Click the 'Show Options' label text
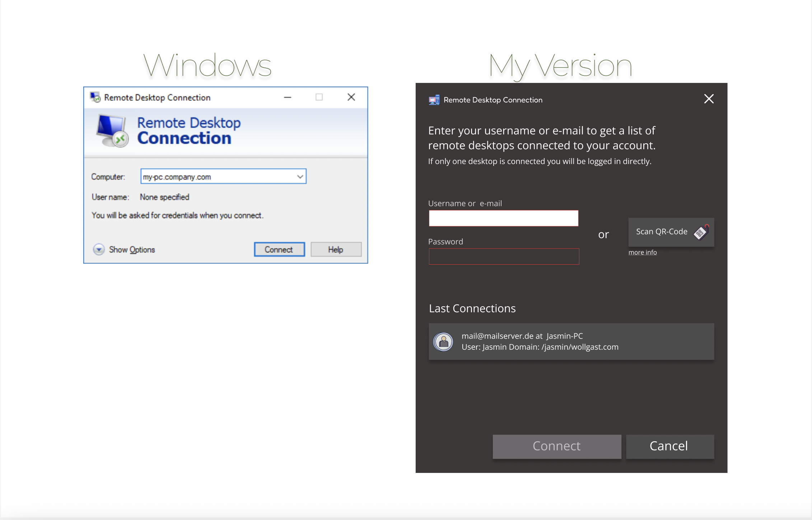This screenshot has width=812, height=520. click(132, 250)
